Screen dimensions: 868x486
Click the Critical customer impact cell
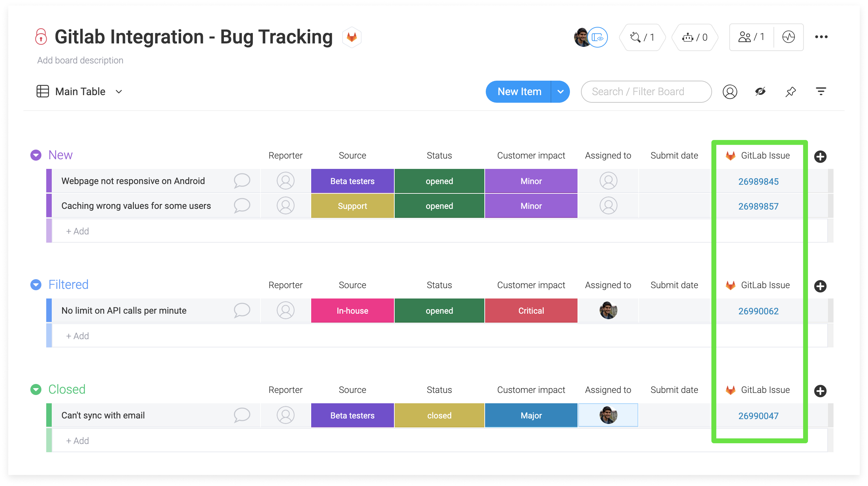point(531,311)
